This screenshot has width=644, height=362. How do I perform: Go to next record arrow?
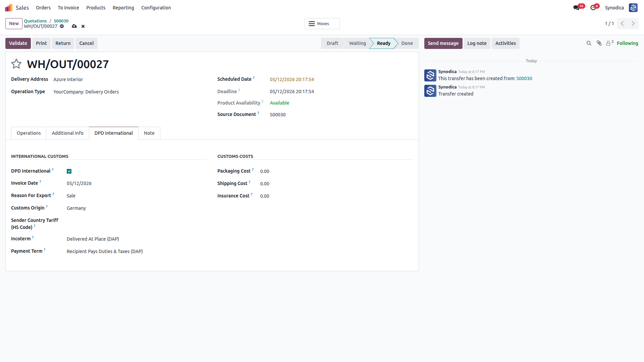[633, 23]
